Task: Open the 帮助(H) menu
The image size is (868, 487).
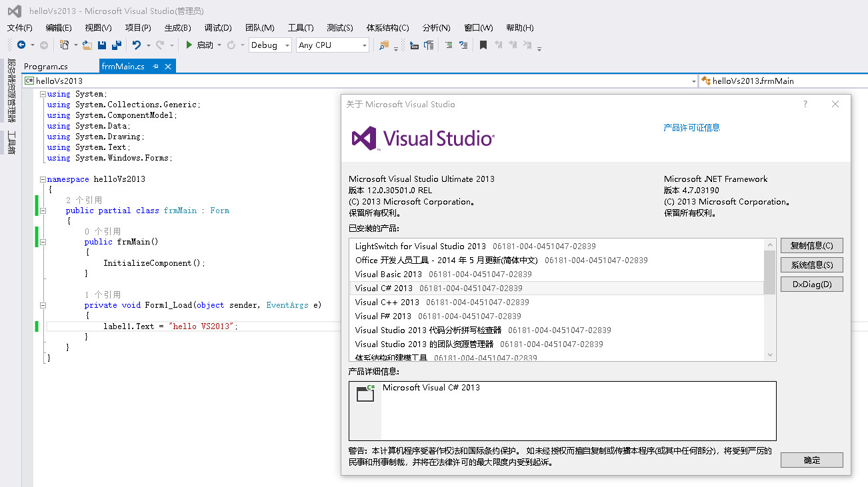Action: [x=520, y=27]
